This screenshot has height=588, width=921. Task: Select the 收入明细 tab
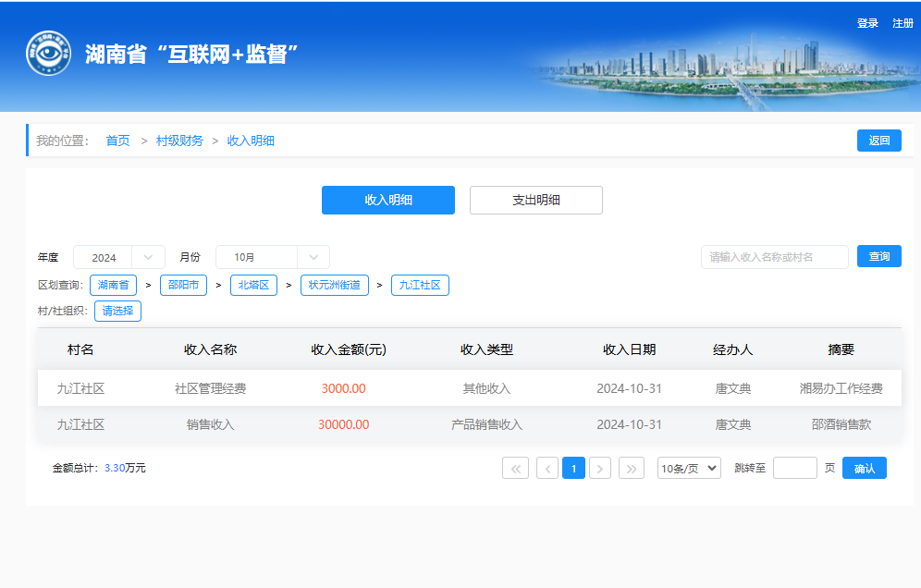point(387,201)
